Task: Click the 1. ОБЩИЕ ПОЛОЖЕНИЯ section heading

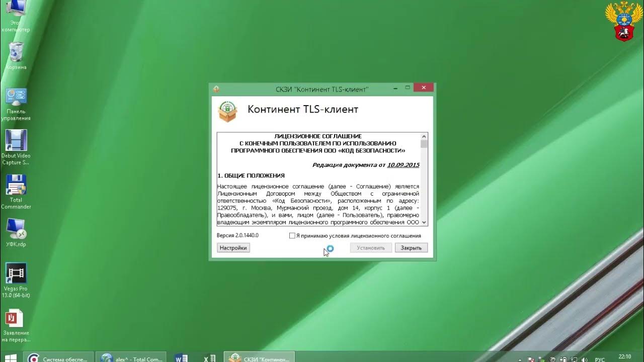Action: click(x=251, y=175)
